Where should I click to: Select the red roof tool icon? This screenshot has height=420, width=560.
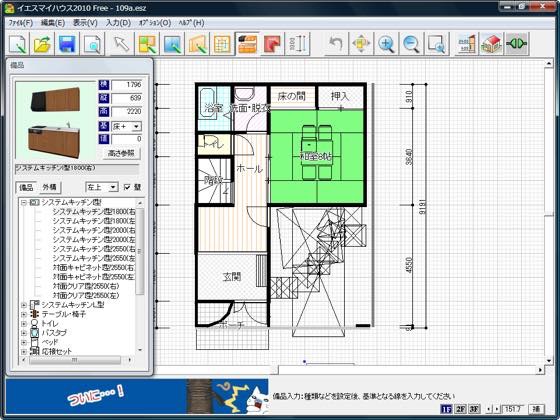pyautogui.click(x=272, y=44)
